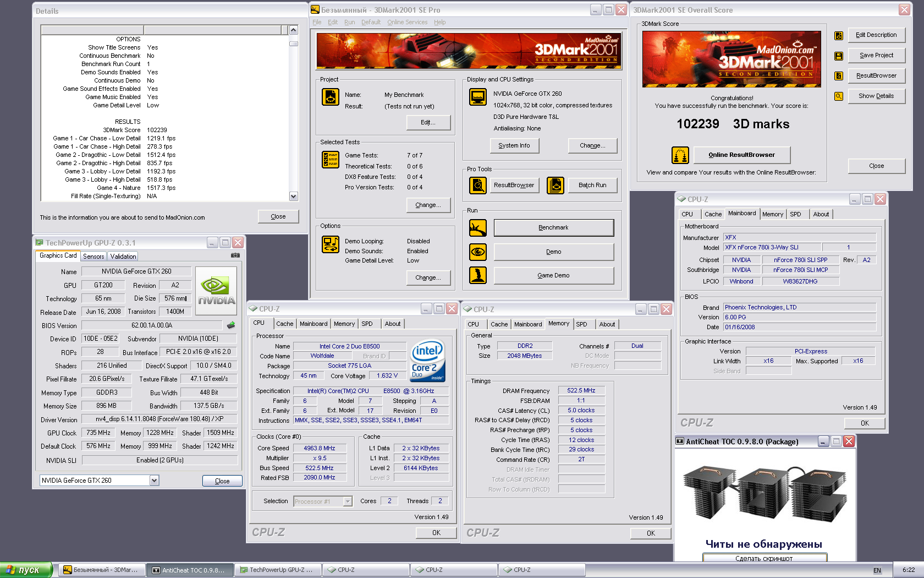Click the Edit... button in Project section
Screen dimensions: 924x578
[428, 123]
